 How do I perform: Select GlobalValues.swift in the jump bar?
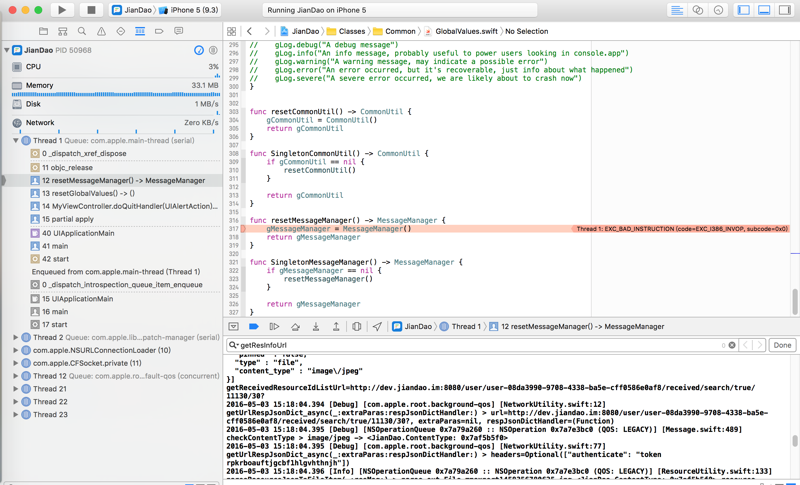[467, 31]
